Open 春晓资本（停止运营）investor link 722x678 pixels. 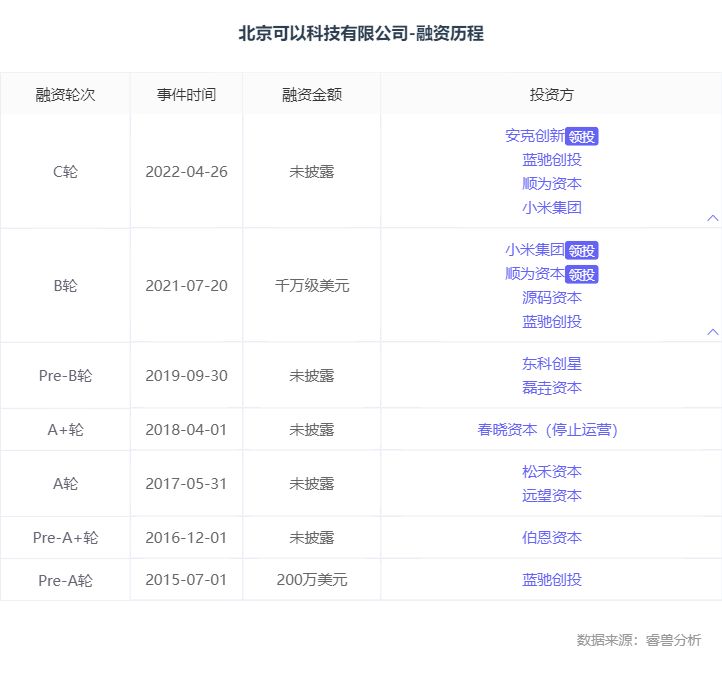(547, 430)
